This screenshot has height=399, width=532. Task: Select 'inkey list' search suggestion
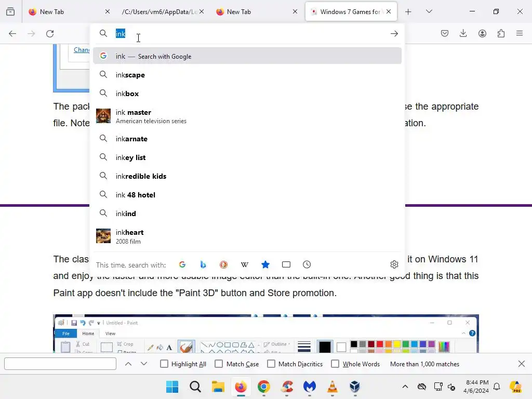point(247,157)
